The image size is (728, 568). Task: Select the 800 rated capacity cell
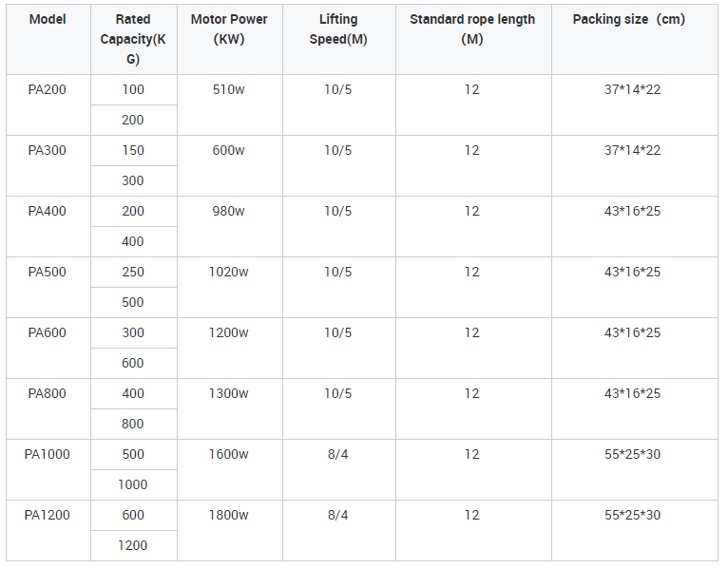click(x=133, y=425)
